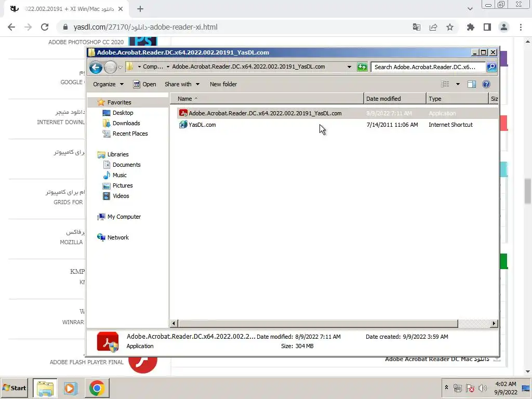
Task: Toggle Chrome side panel icon
Action: pyautogui.click(x=487, y=27)
